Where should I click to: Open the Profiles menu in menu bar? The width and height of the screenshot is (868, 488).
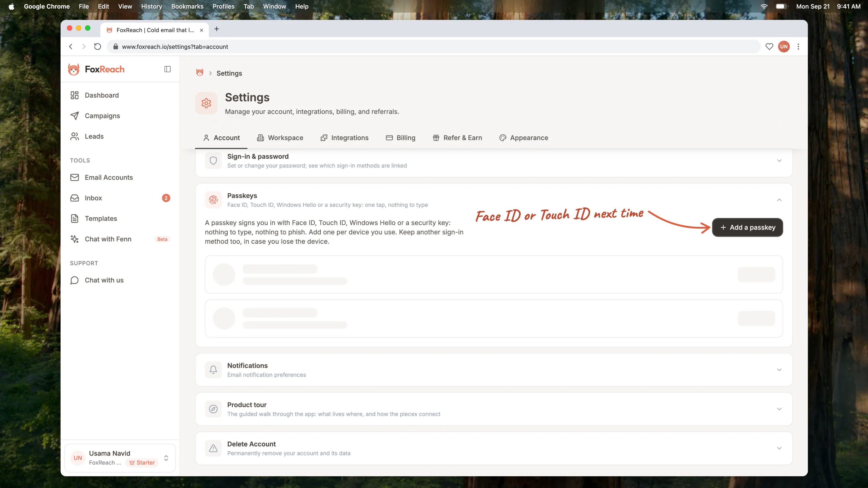click(223, 6)
